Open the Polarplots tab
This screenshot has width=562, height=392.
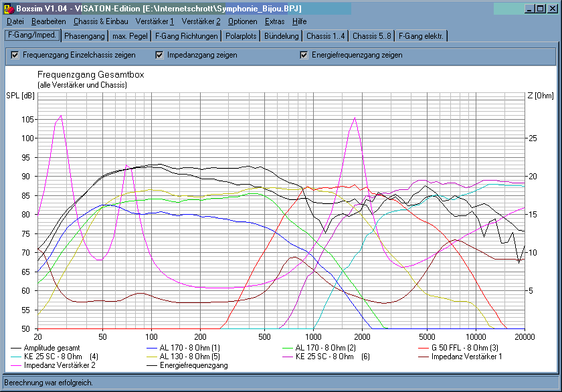pyautogui.click(x=241, y=36)
